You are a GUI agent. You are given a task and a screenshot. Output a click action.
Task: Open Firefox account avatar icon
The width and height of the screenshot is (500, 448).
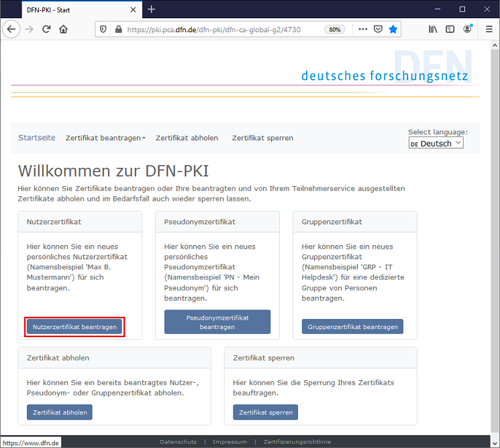(468, 29)
